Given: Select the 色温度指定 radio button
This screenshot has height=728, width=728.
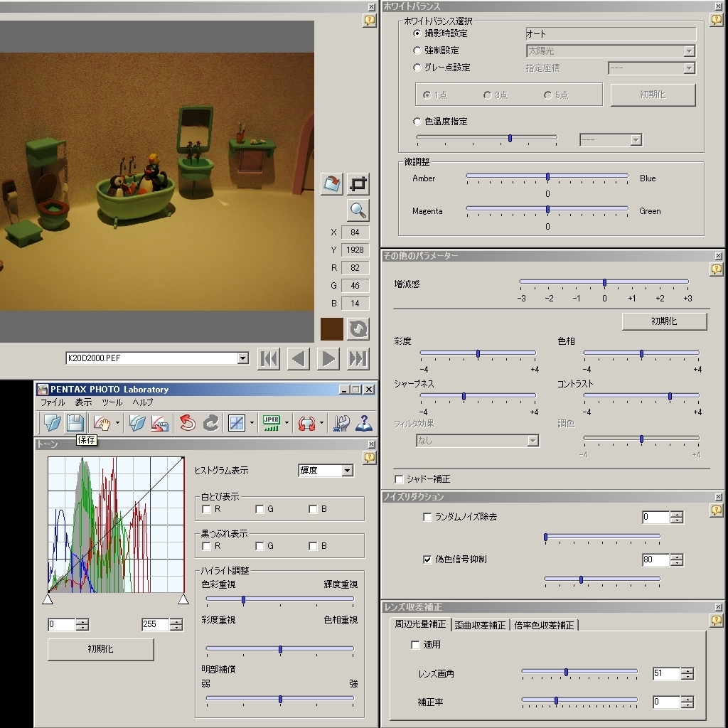Looking at the screenshot, I should (x=417, y=122).
